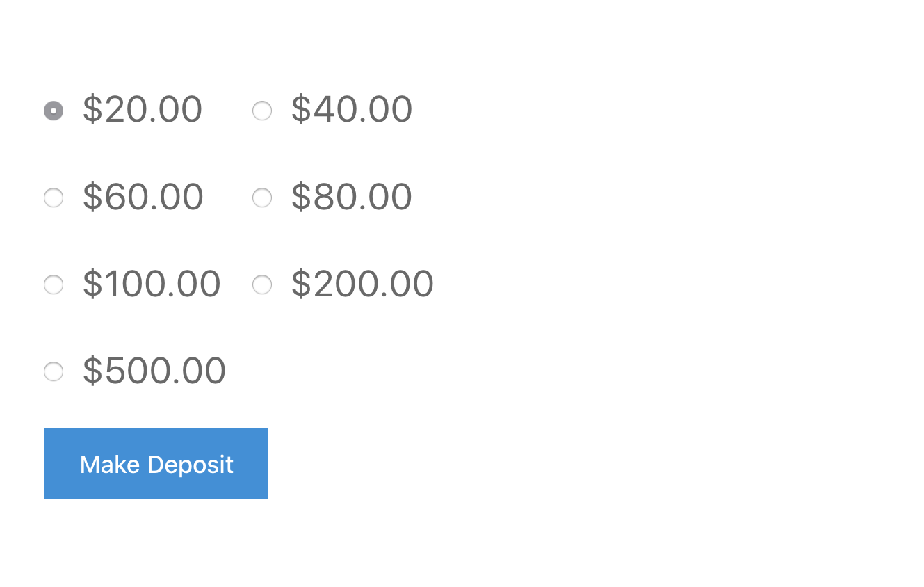The width and height of the screenshot is (924, 587).
Task: Pick the $60.00 radio option
Action: [x=54, y=198]
